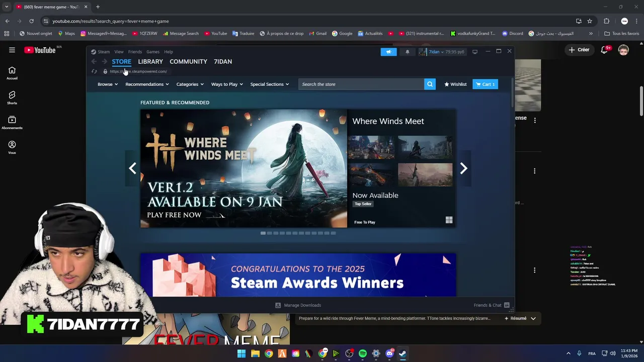The image size is (644, 362).
Task: Open the Chrome extensions puzzle icon
Action: (606, 21)
